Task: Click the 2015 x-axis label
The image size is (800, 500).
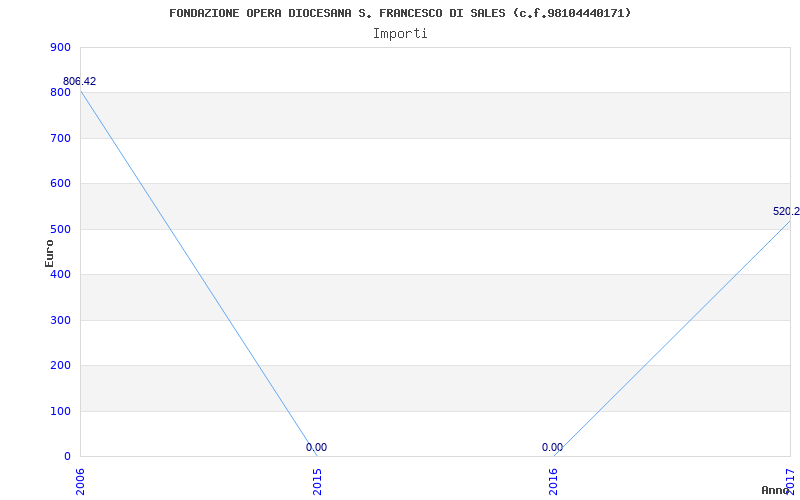Action: click(317, 482)
